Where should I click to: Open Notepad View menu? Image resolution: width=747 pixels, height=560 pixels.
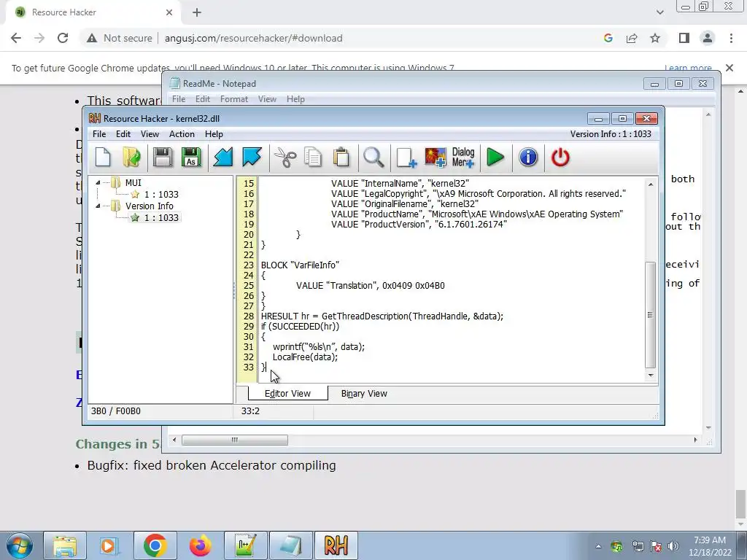point(267,99)
